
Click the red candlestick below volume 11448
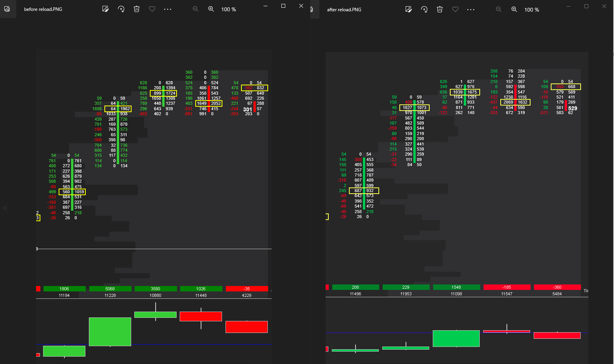201,316
